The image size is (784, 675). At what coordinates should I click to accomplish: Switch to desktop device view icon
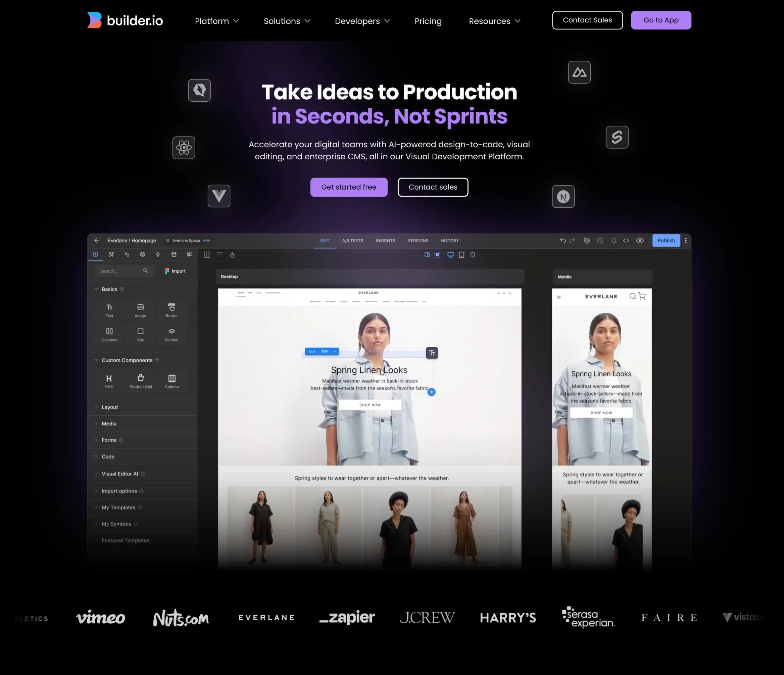(x=450, y=255)
